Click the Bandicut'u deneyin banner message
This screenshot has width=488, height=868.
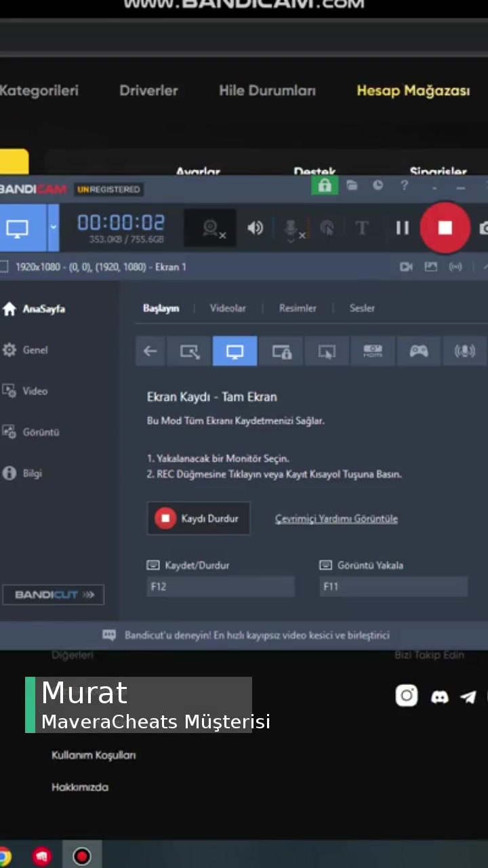(257, 635)
